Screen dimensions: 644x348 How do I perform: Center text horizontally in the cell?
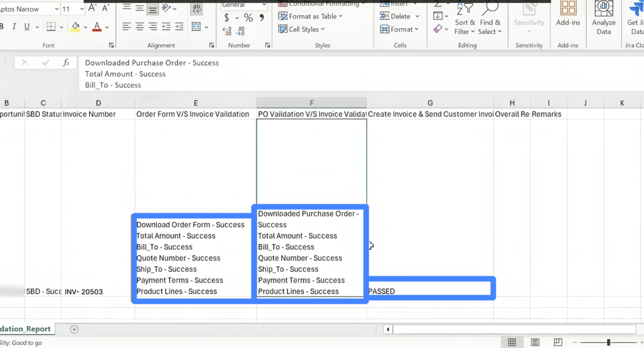tap(140, 27)
